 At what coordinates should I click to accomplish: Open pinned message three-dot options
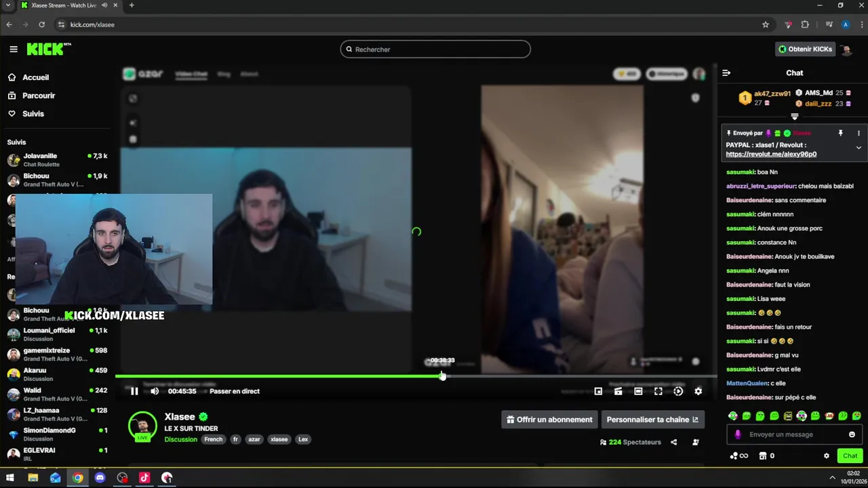[859, 134]
